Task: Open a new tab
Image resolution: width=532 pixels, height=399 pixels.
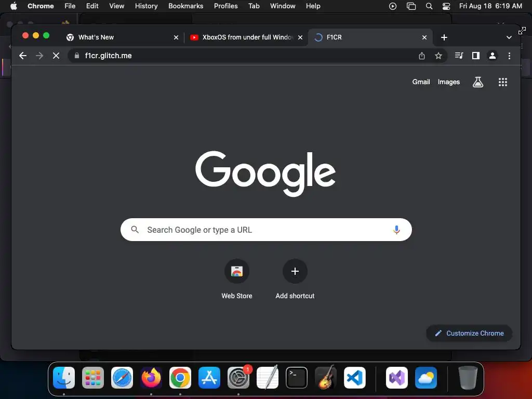Action: (444, 37)
